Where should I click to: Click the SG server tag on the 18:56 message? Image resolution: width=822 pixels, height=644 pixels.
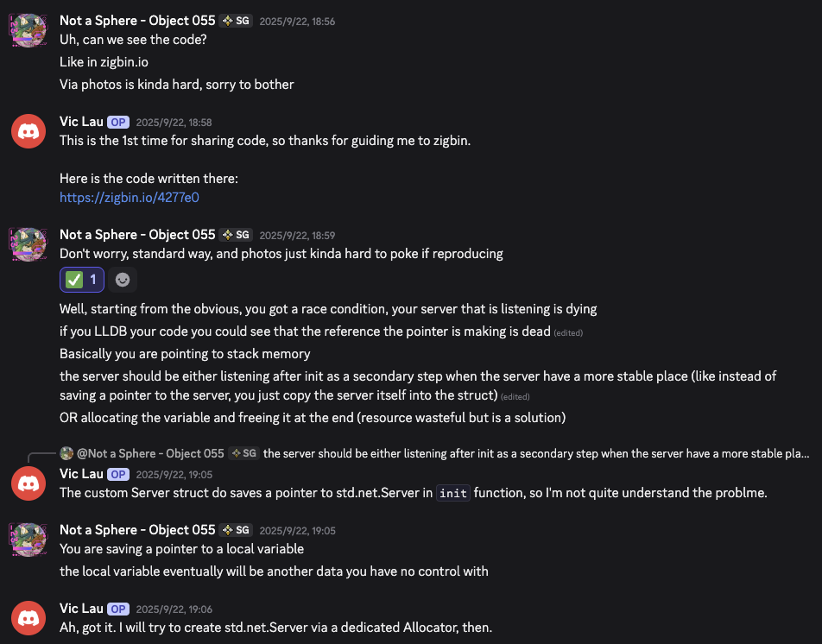[236, 20]
